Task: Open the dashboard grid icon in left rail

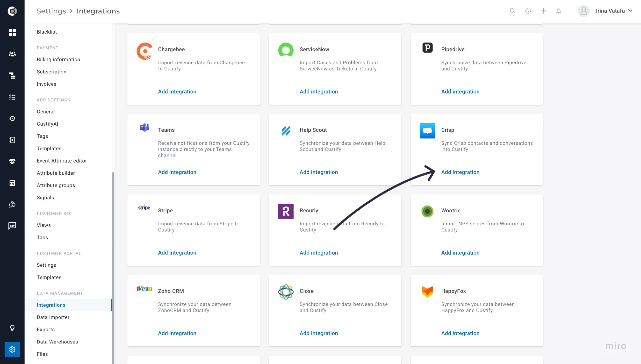Action: tap(12, 33)
